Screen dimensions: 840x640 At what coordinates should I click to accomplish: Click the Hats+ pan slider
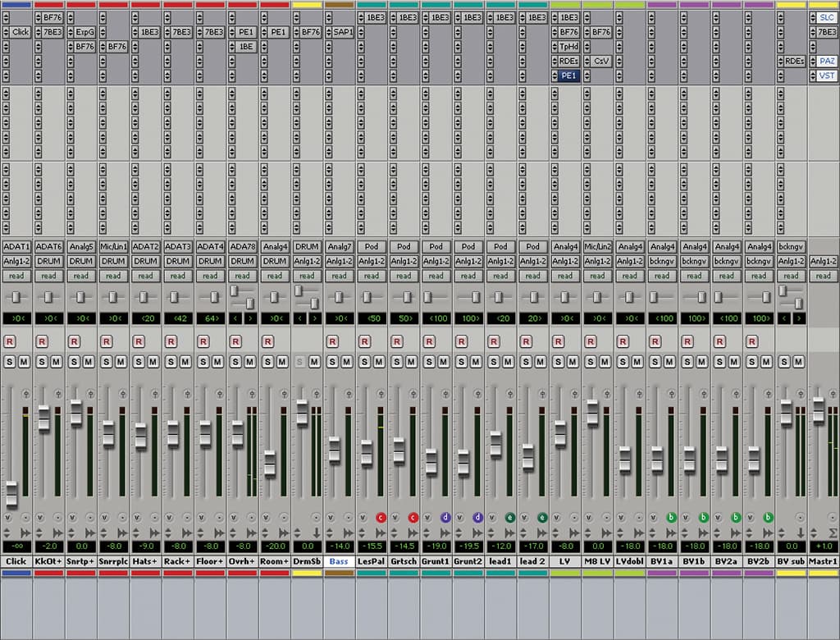coord(143,297)
